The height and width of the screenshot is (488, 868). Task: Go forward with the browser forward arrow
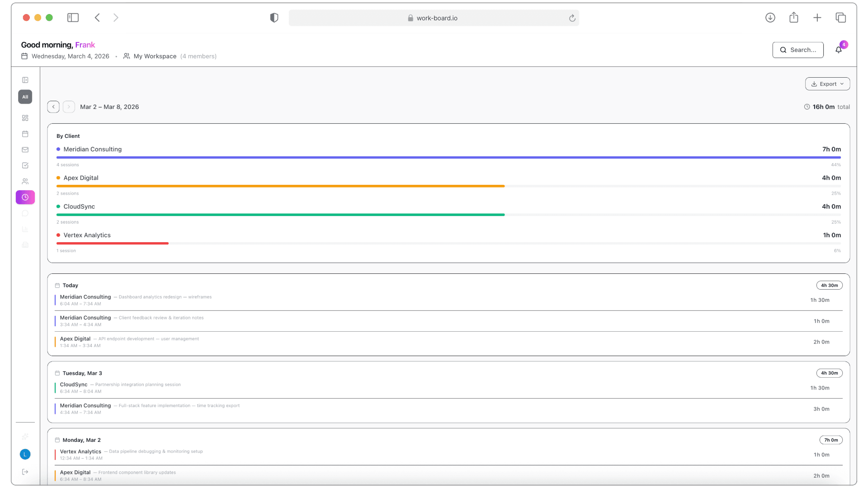[x=116, y=18]
